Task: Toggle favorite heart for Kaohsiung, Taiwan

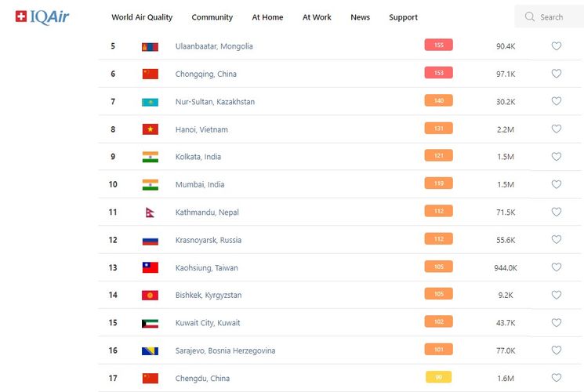Action: [x=557, y=267]
